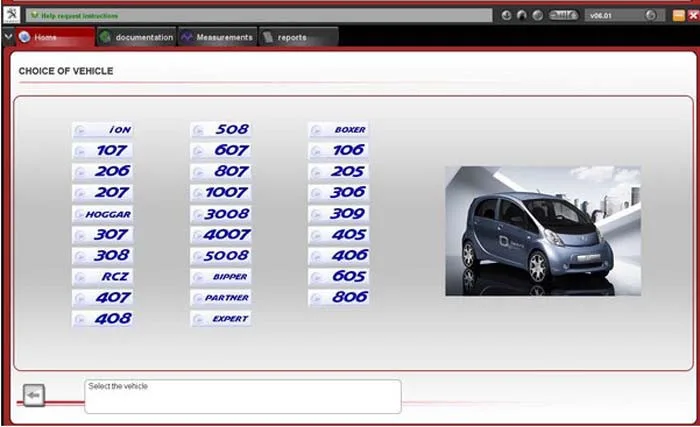This screenshot has width=700, height=427.
Task: Click the blue electric car thumbnail
Action: pos(543,231)
